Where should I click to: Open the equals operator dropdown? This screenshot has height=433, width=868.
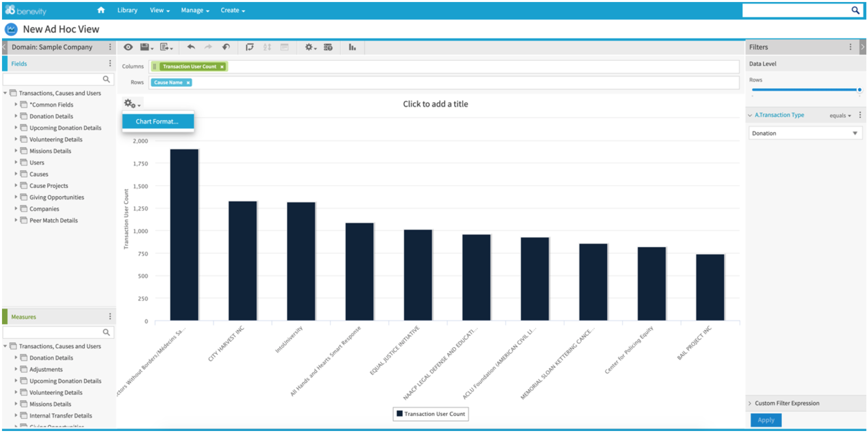(840, 116)
